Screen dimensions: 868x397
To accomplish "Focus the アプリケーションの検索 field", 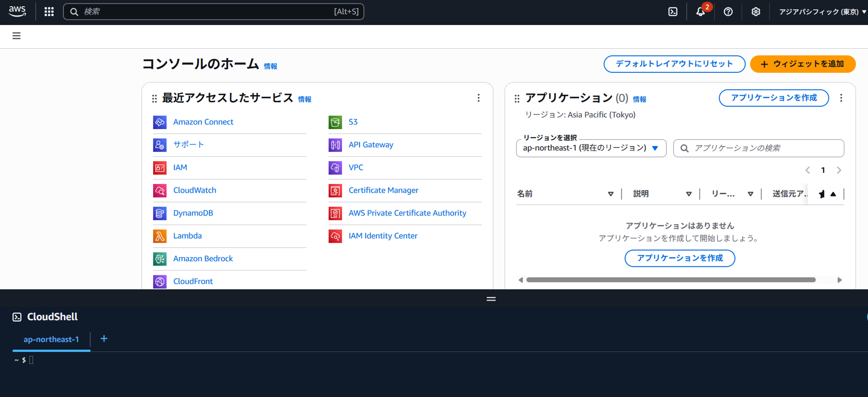I will (758, 148).
